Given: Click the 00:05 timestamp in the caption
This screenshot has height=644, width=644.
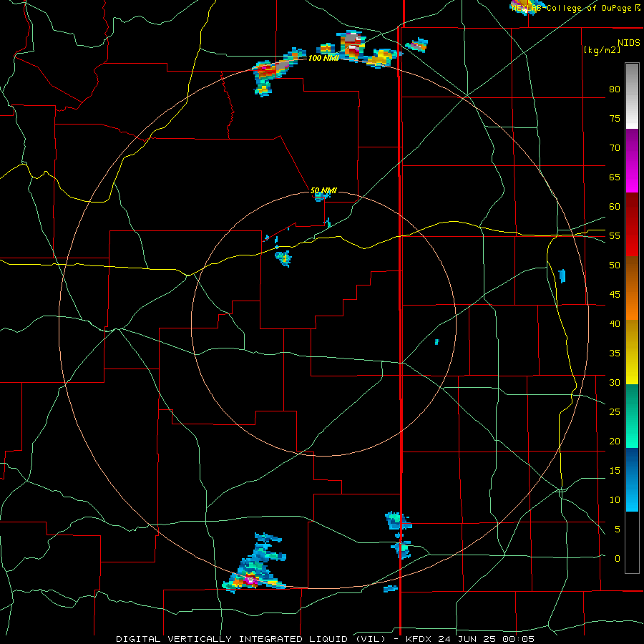Looking at the screenshot, I should pyautogui.click(x=518, y=639).
